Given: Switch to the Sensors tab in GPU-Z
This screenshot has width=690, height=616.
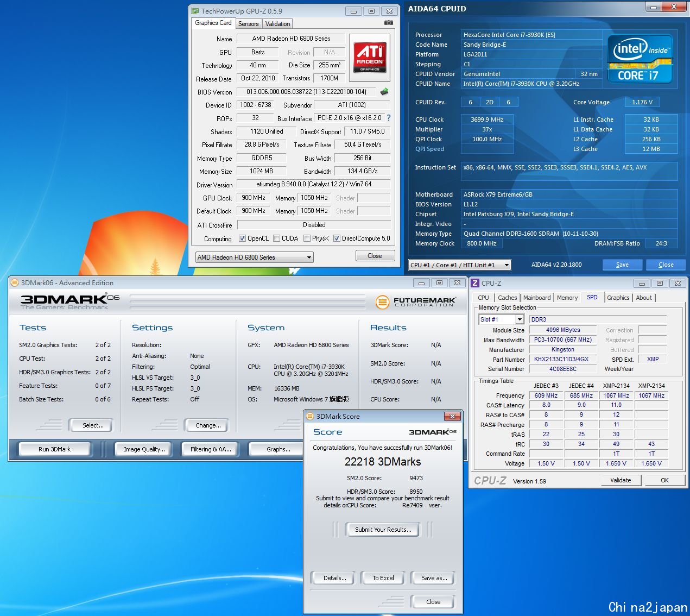Looking at the screenshot, I should point(249,24).
